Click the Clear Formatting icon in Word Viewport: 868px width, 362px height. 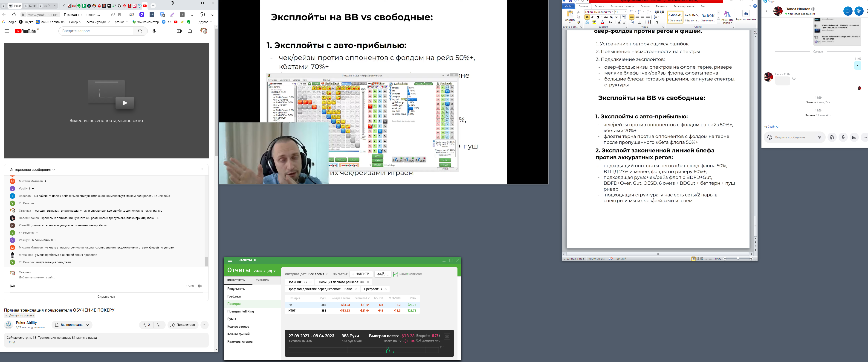click(x=624, y=17)
